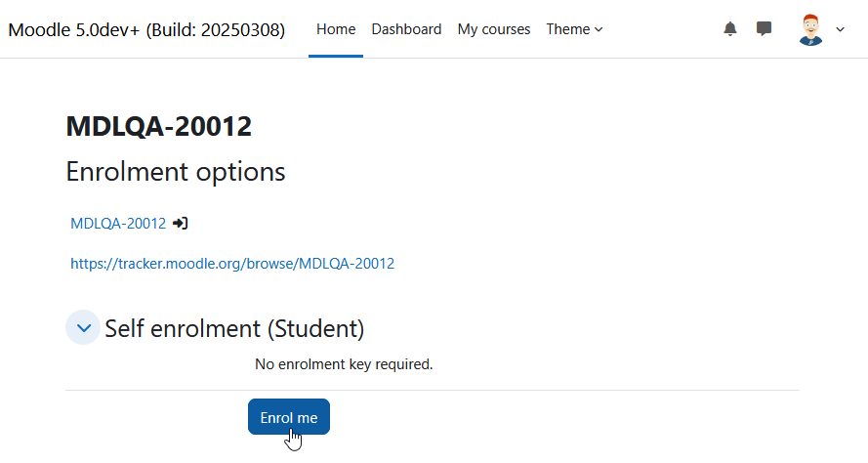Image resolution: width=868 pixels, height=463 pixels.
Task: Collapse the Self enrolment (Student) section chevron
Action: tap(83, 327)
